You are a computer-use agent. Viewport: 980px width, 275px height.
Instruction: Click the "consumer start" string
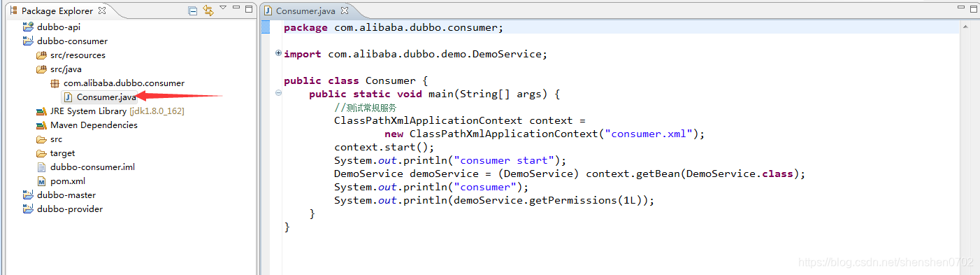[504, 160]
